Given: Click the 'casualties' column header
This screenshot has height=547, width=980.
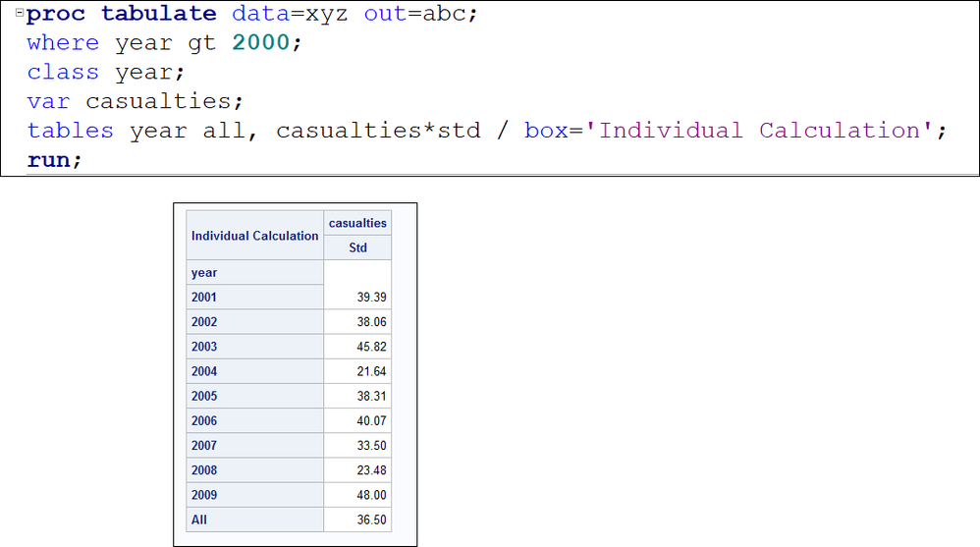Looking at the screenshot, I should click(x=357, y=223).
